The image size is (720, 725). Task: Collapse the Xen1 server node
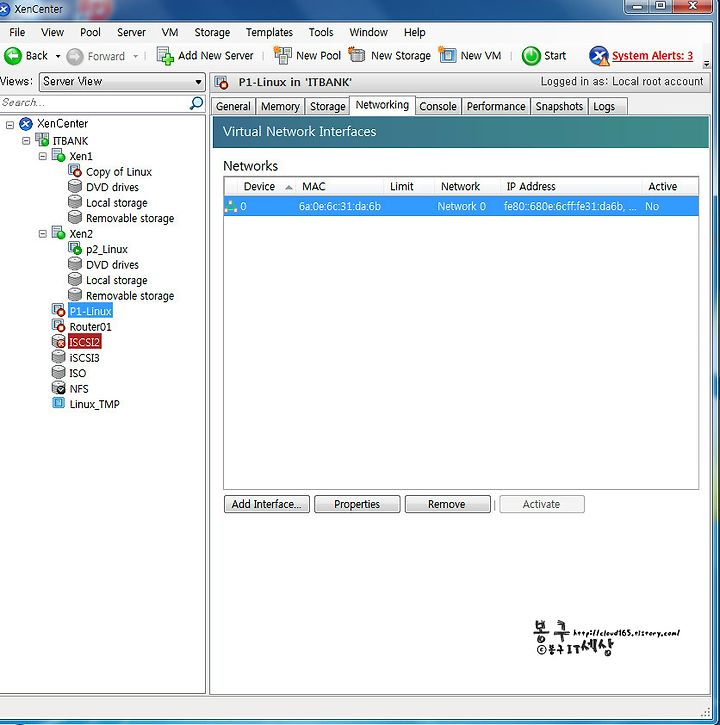click(43, 156)
